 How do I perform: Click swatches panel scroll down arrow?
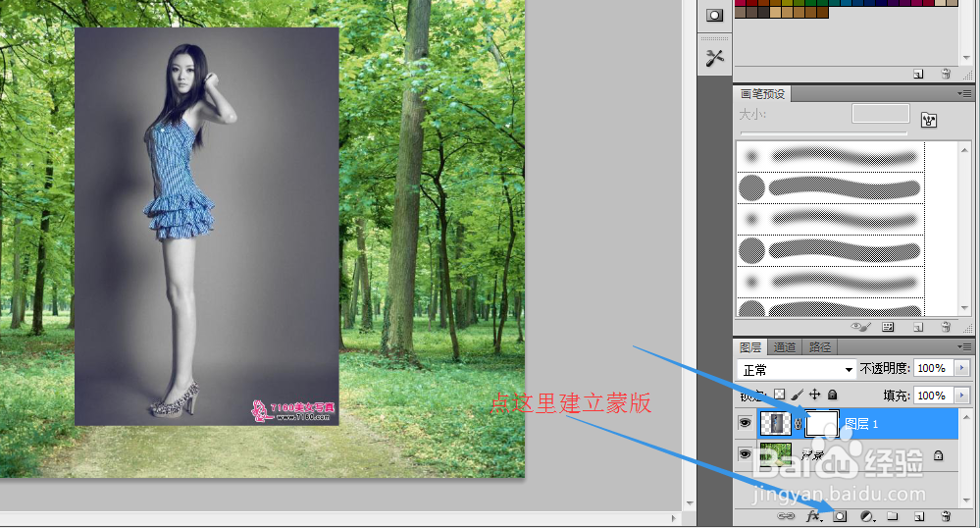tap(967, 58)
